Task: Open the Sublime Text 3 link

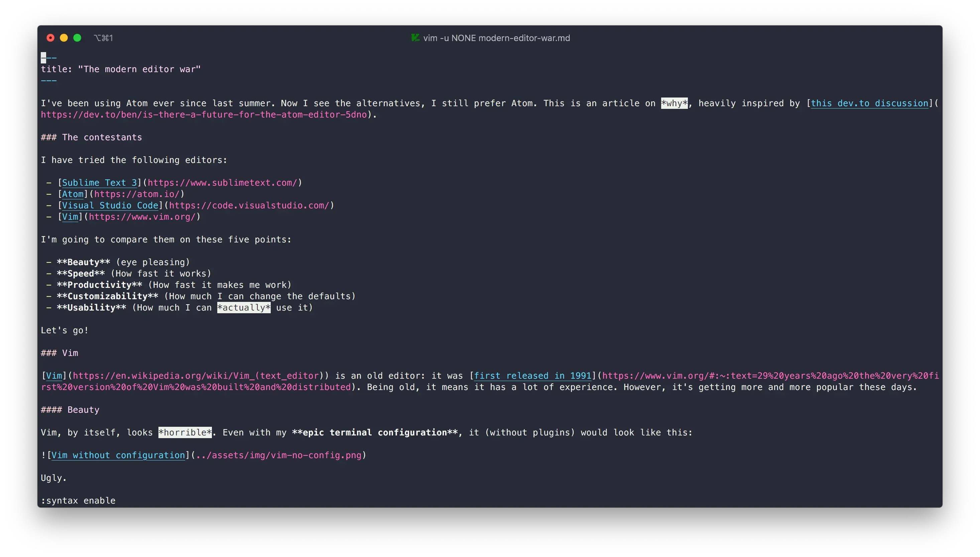Action: [99, 182]
